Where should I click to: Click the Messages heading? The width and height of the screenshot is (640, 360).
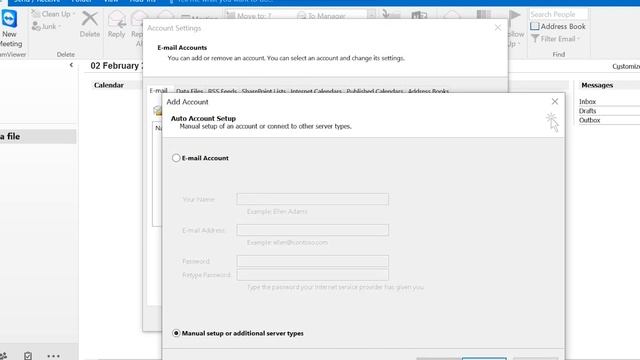tap(597, 85)
